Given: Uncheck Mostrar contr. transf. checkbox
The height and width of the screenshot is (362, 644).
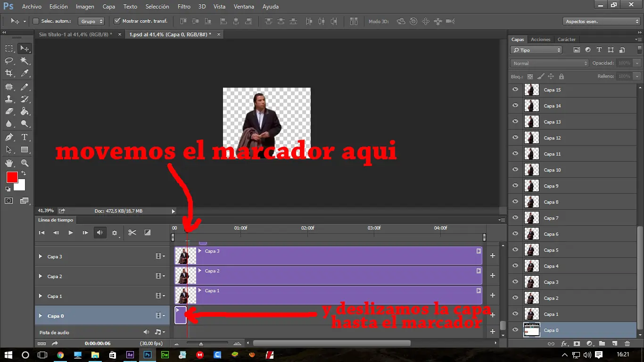Looking at the screenshot, I should (x=117, y=21).
